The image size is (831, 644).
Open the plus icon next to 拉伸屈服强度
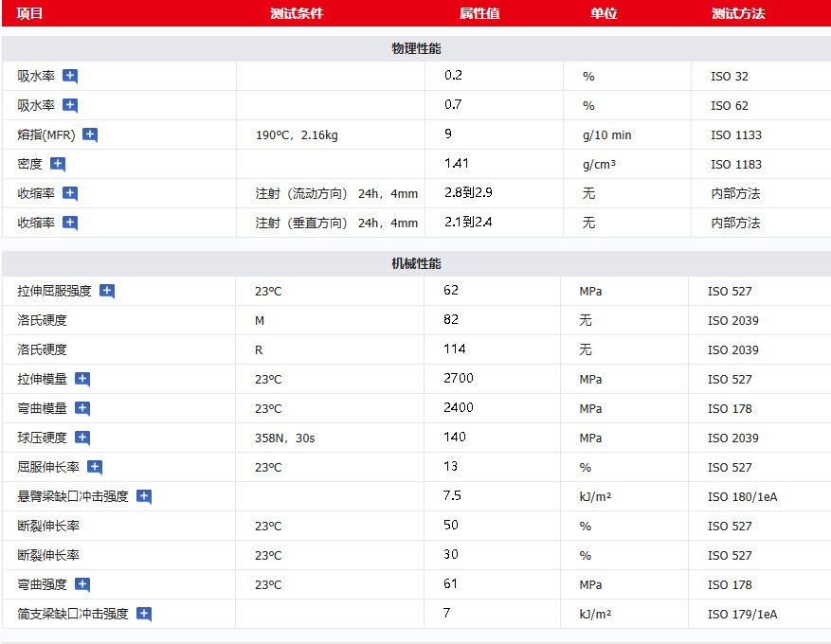click(x=107, y=292)
